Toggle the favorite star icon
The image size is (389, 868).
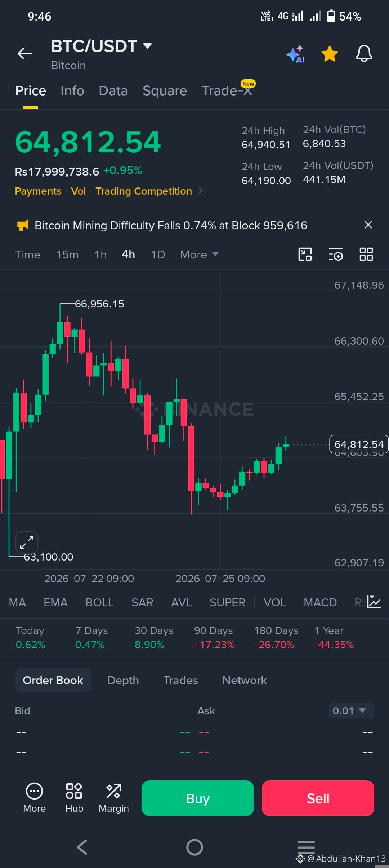(x=330, y=54)
